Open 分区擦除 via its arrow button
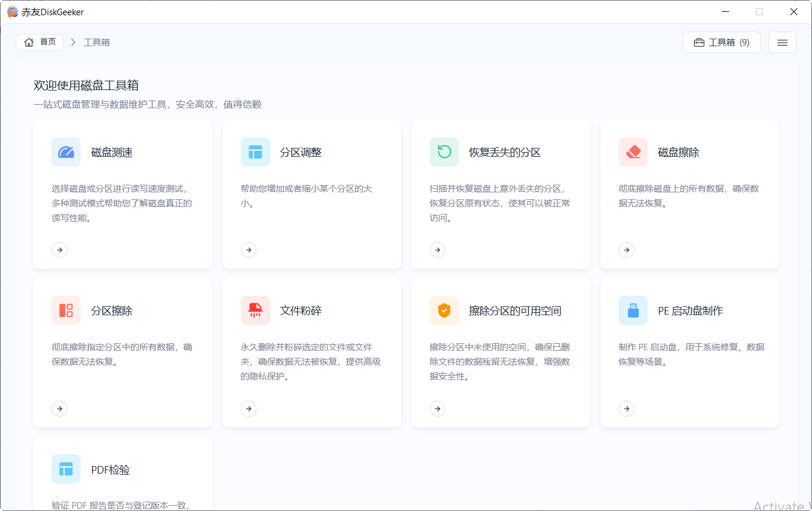 60,409
